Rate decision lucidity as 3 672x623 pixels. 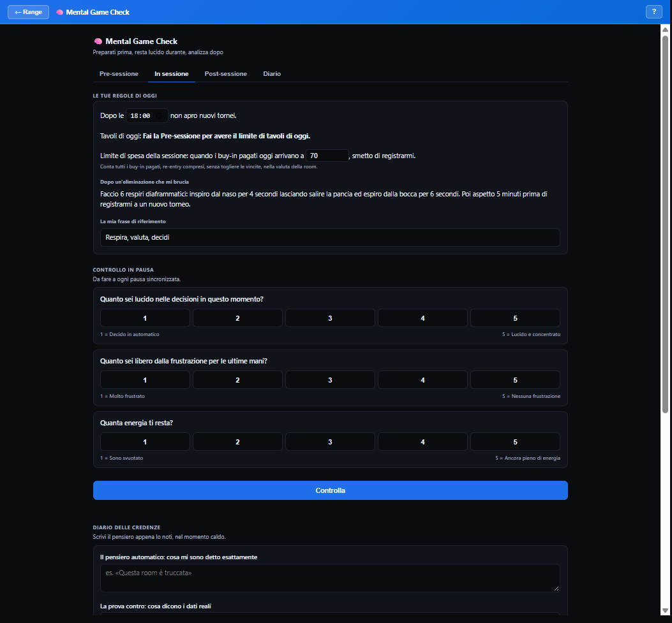[x=330, y=318]
